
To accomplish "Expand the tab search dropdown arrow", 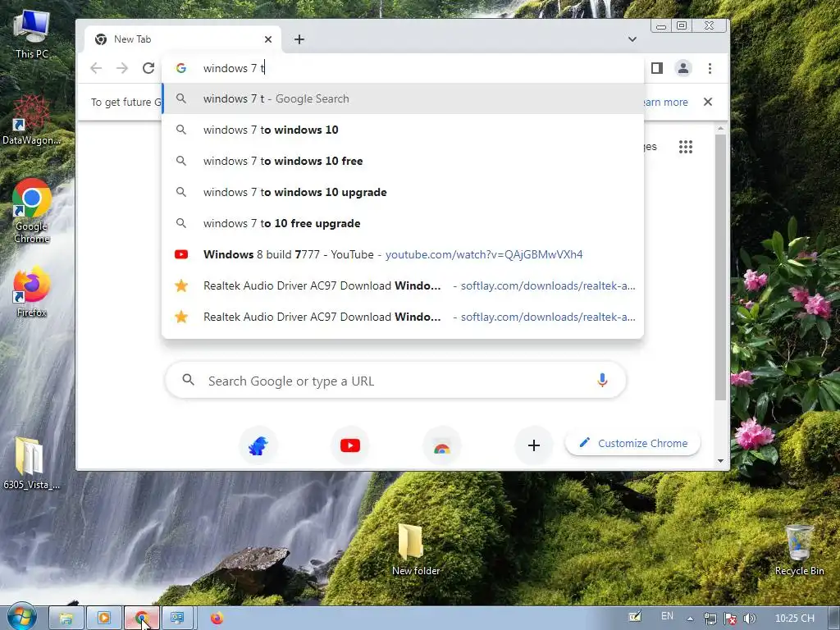I will point(632,39).
